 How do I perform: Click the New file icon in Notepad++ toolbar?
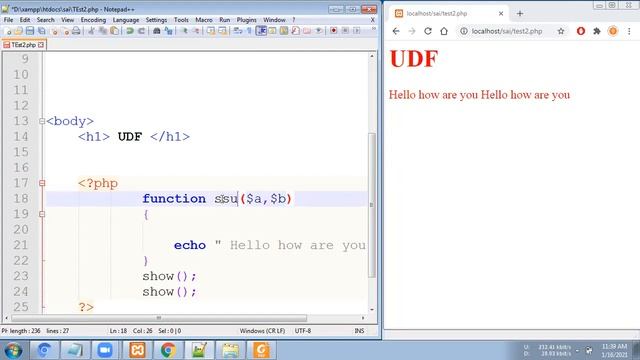[x=8, y=31]
